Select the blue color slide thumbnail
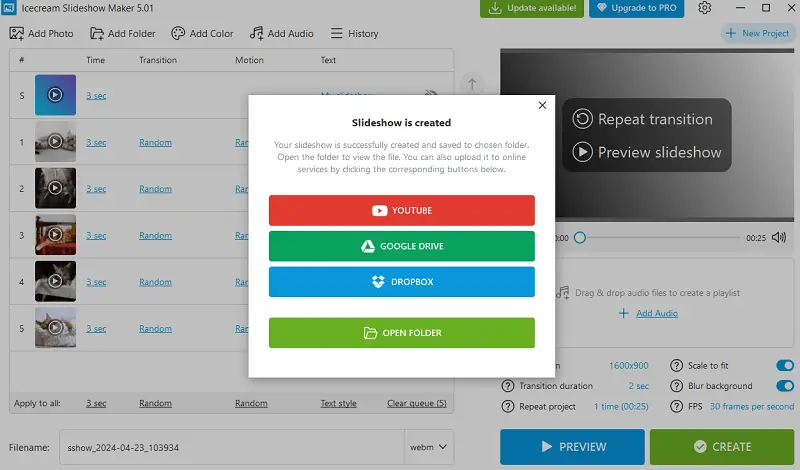 point(55,95)
